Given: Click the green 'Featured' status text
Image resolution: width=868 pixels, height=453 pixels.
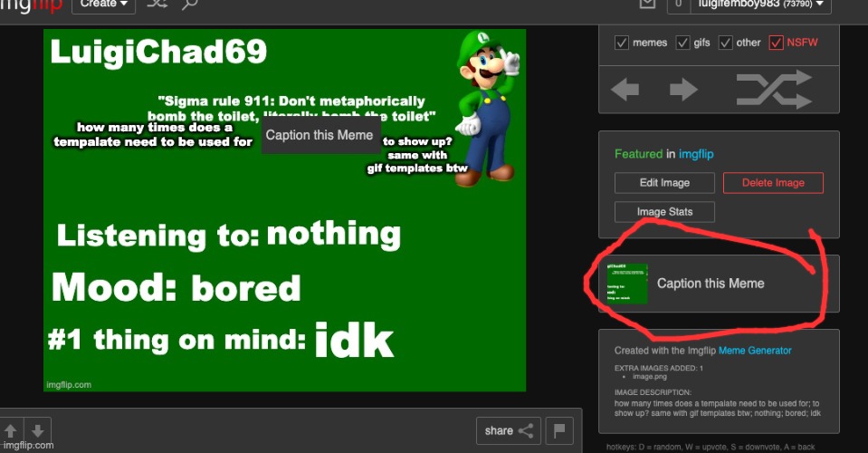Looking at the screenshot, I should tap(638, 154).
